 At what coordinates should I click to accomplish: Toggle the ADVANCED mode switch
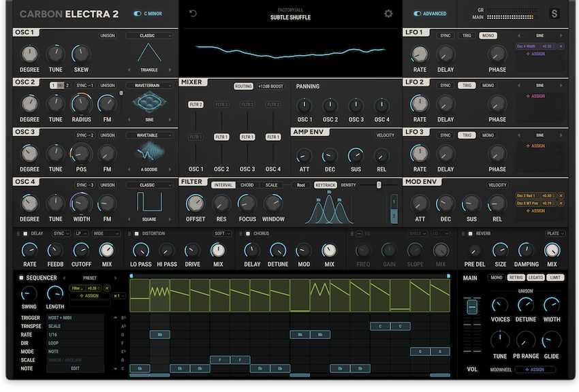(418, 14)
